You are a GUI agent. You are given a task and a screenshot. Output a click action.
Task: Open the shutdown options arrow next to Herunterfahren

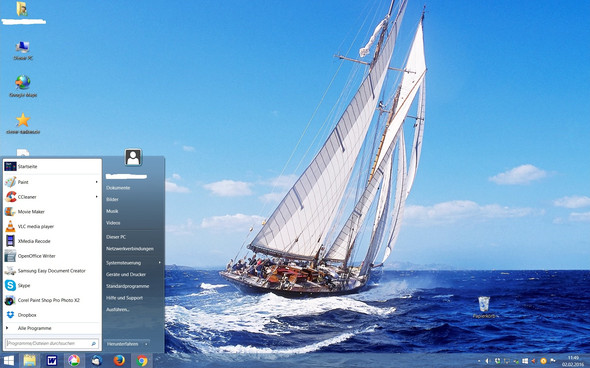point(146,344)
